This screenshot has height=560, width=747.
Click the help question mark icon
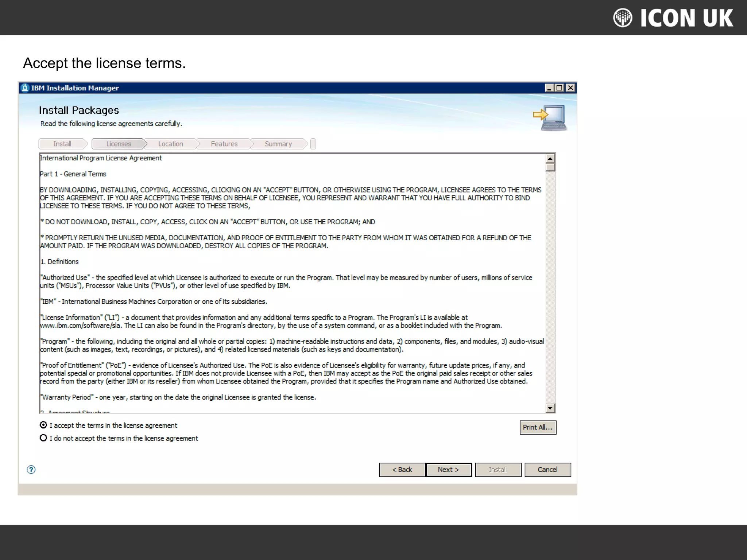tap(31, 470)
